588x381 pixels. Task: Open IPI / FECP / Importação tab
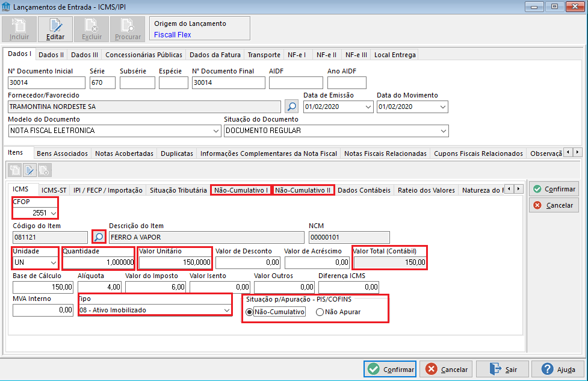108,190
